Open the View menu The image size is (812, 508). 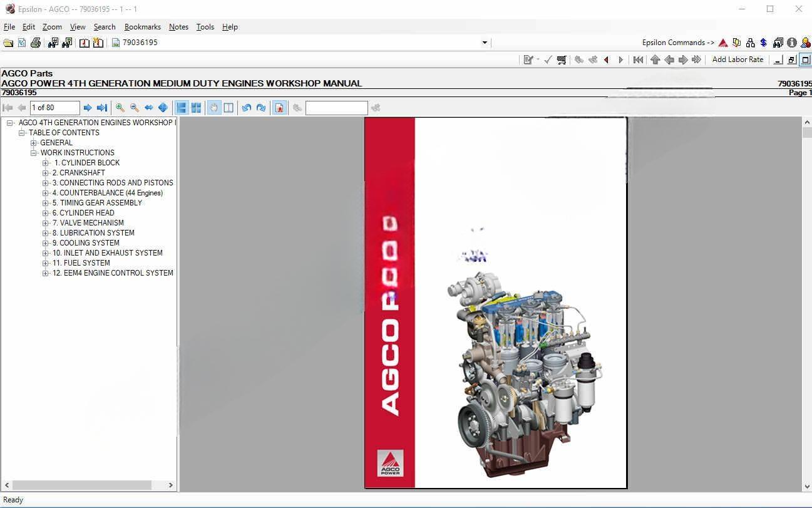[78, 27]
